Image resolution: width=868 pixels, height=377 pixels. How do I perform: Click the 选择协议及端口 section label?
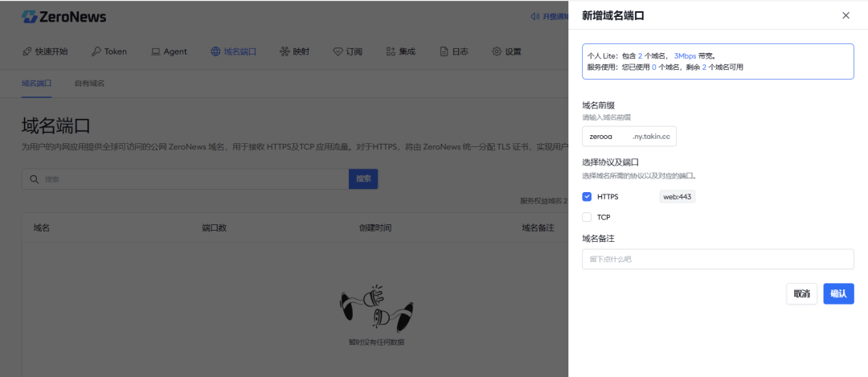(x=611, y=162)
